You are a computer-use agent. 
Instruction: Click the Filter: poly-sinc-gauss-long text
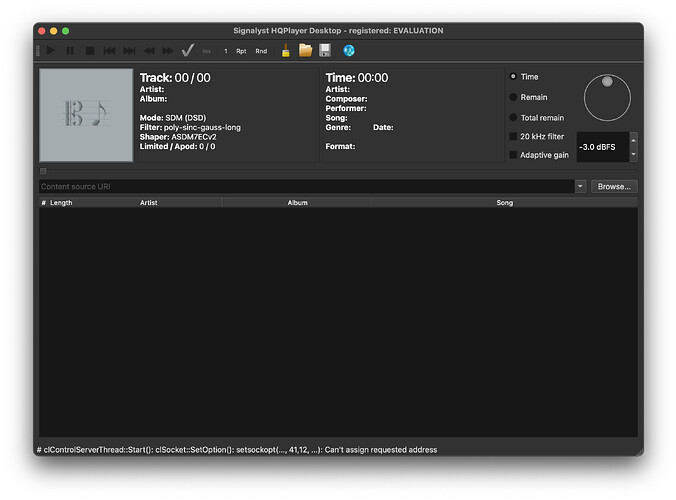click(x=190, y=127)
